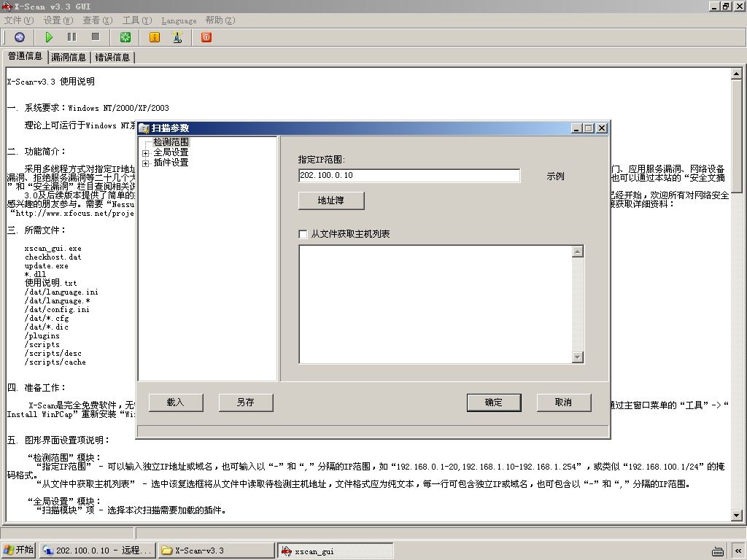Click the main window vertical scrollbar thumb
The height and width of the screenshot is (560, 747).
pos(737,136)
